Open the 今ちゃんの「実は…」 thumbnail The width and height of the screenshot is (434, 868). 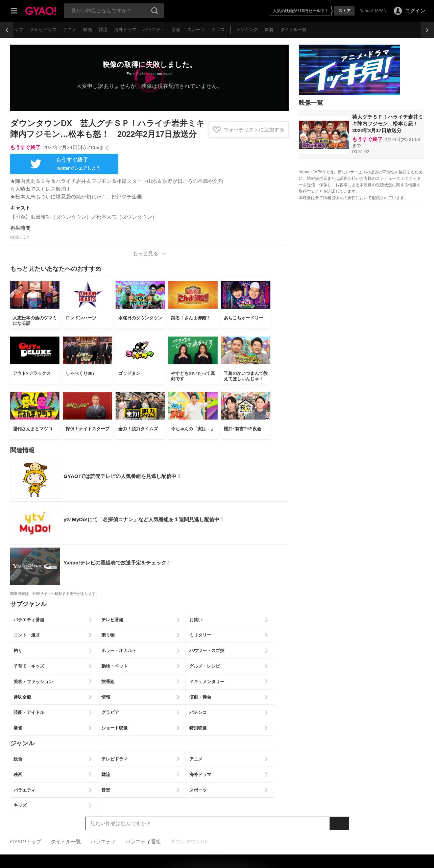(193, 406)
